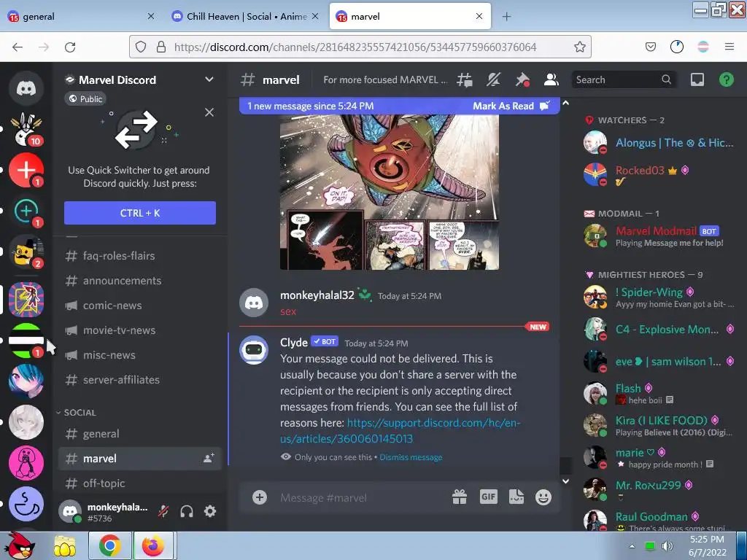Dismiss Clyde's message via Dismiss message link
The image size is (747, 560).
411,457
